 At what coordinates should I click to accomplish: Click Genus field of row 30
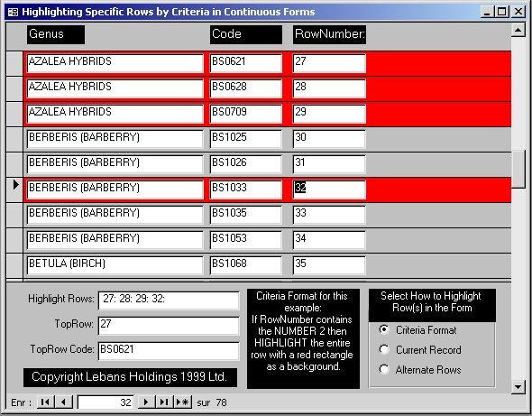coord(115,139)
